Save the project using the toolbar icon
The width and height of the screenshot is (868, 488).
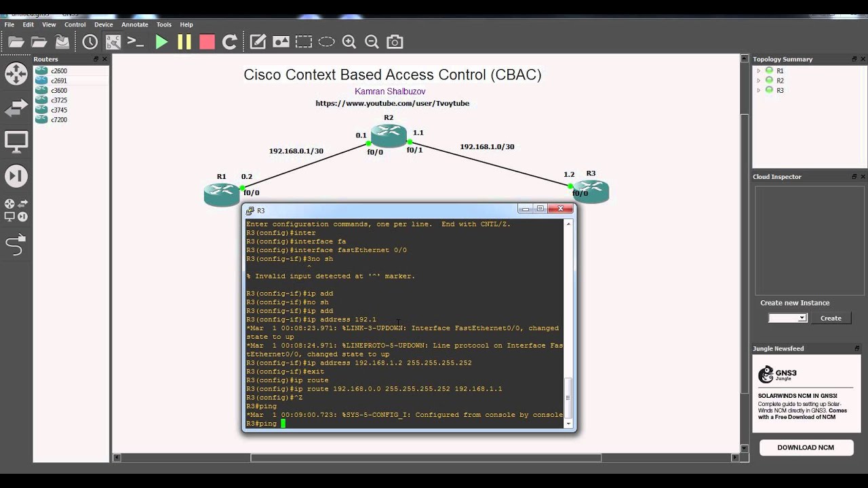point(62,42)
